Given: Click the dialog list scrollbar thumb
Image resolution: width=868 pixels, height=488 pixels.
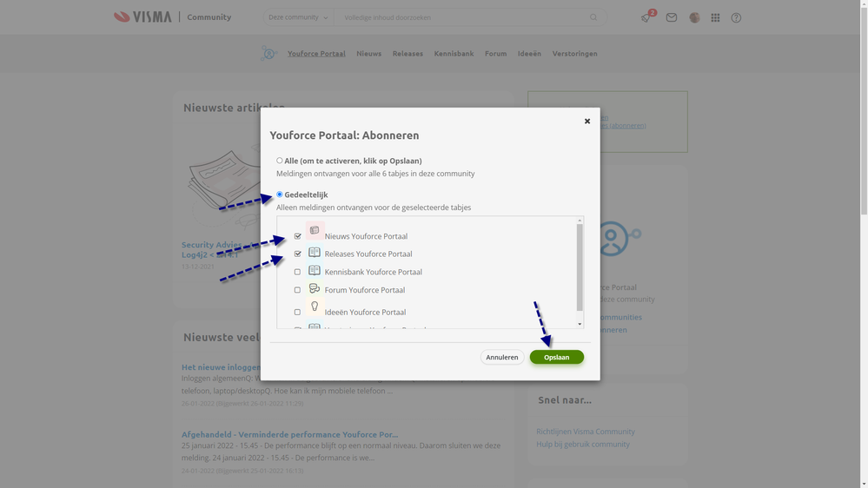Looking at the screenshot, I should click(580, 267).
